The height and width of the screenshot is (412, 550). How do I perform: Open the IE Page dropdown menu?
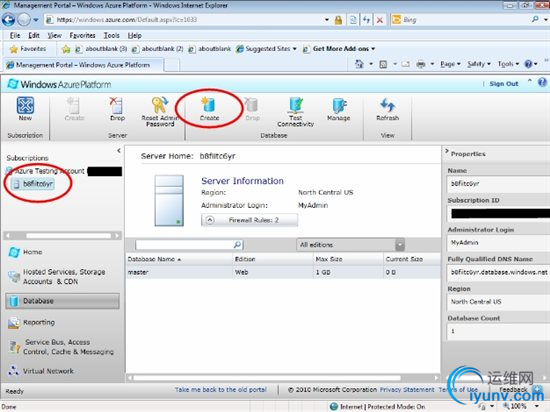tap(450, 64)
